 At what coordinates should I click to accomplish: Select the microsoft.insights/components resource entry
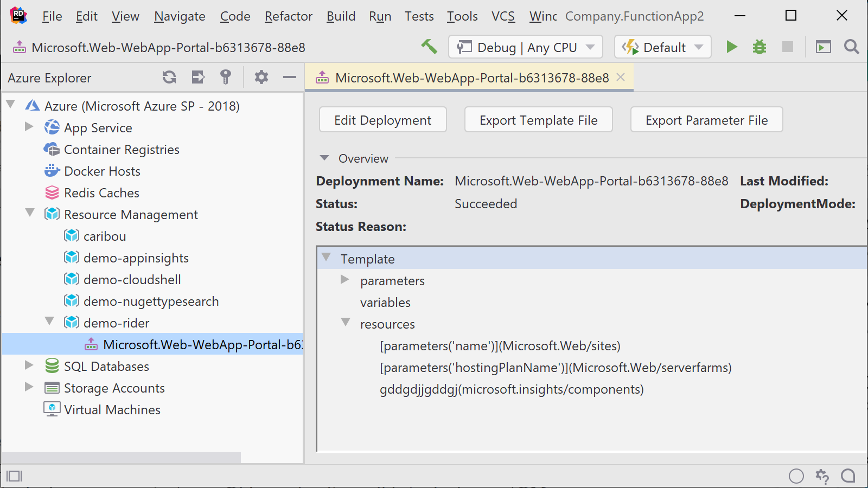point(512,389)
